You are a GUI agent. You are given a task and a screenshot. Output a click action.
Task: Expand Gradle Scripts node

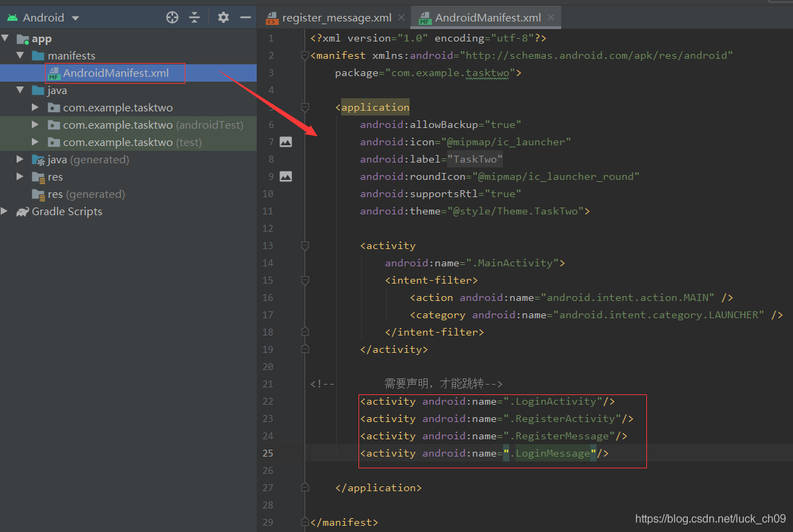click(x=5, y=212)
